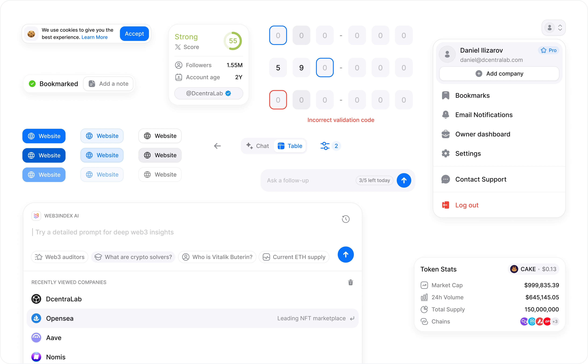The image size is (588, 364).
Task: Expand the +3 more chains badge
Action: coord(555,322)
